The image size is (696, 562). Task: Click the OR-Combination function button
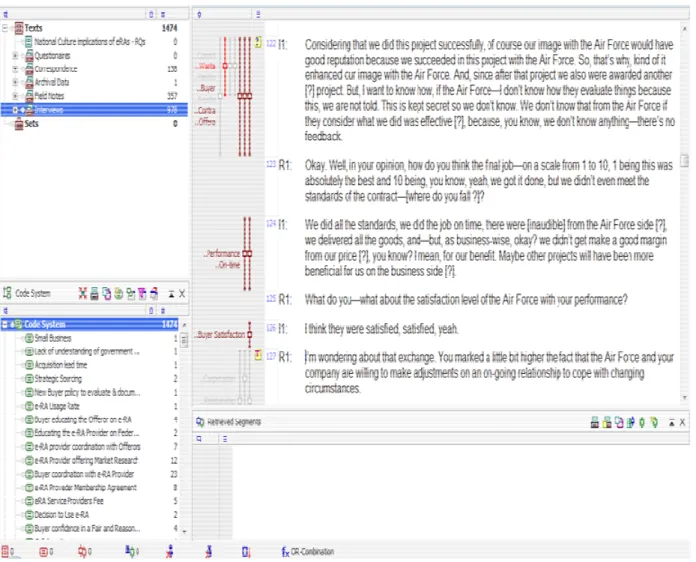pos(307,552)
